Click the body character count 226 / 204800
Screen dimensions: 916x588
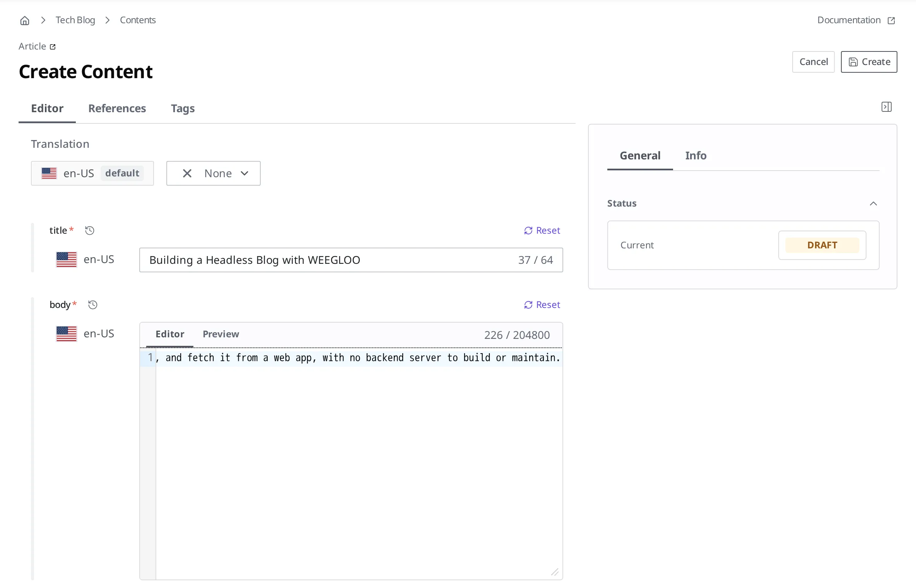click(x=517, y=335)
